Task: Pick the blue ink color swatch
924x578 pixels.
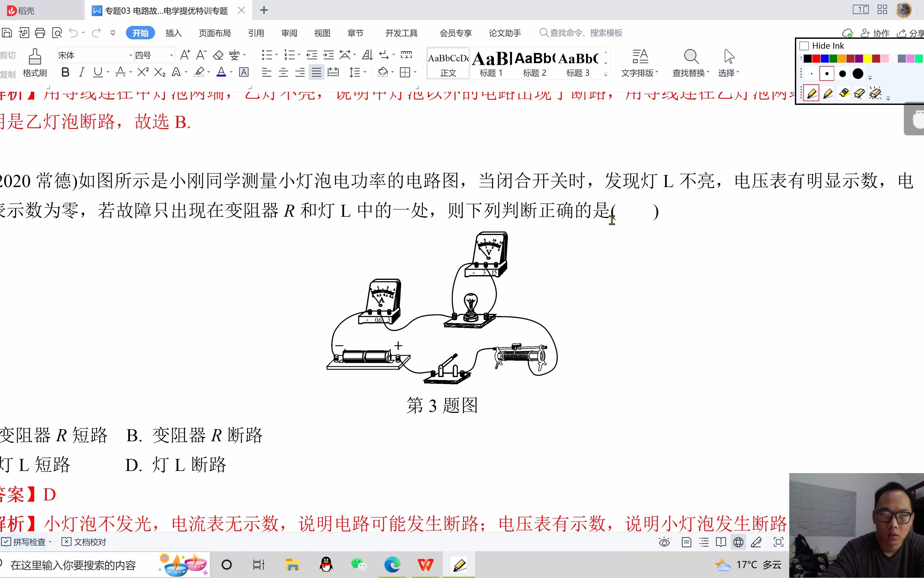Action: tap(825, 59)
